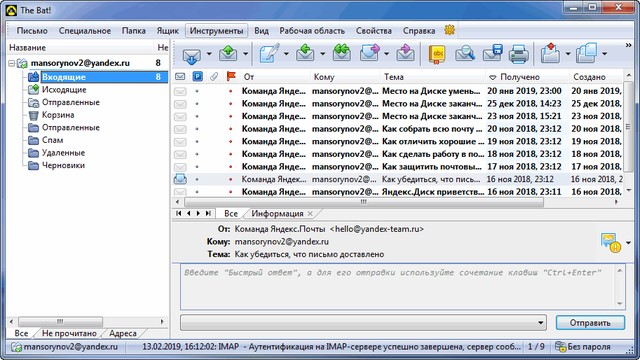Screen dimensions: 640x360
Task: Sort messages by От column
Action: [x=275, y=77]
